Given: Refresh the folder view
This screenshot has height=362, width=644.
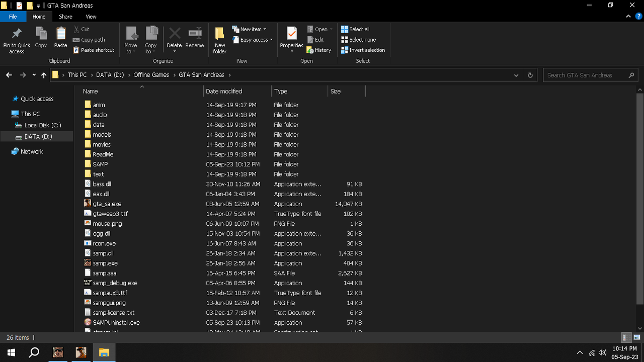Looking at the screenshot, I should 530,75.
